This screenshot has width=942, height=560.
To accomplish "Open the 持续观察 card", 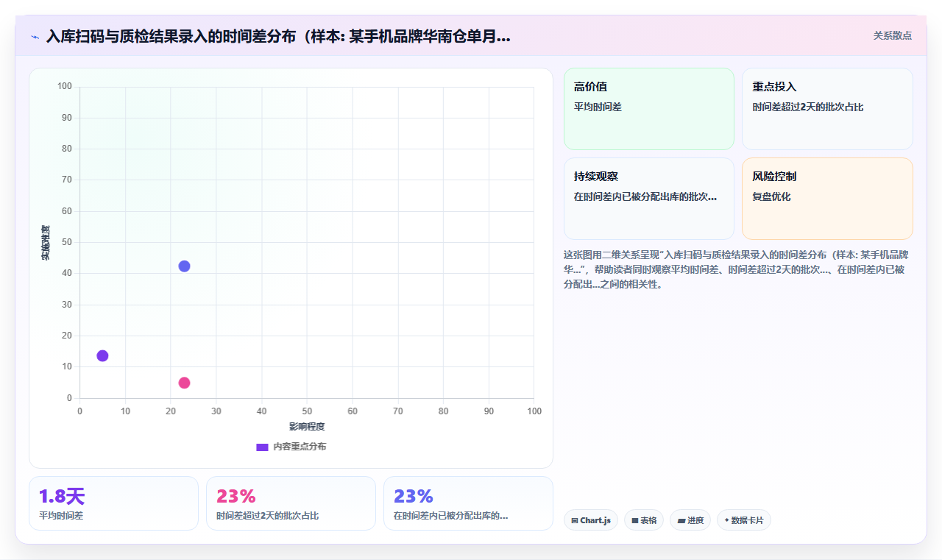I will click(x=649, y=199).
